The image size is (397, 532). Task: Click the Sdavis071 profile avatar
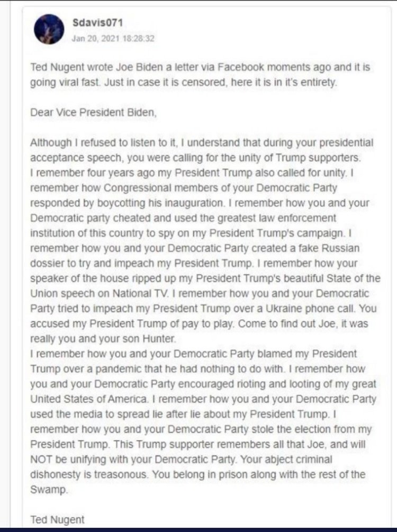pyautogui.click(x=49, y=29)
